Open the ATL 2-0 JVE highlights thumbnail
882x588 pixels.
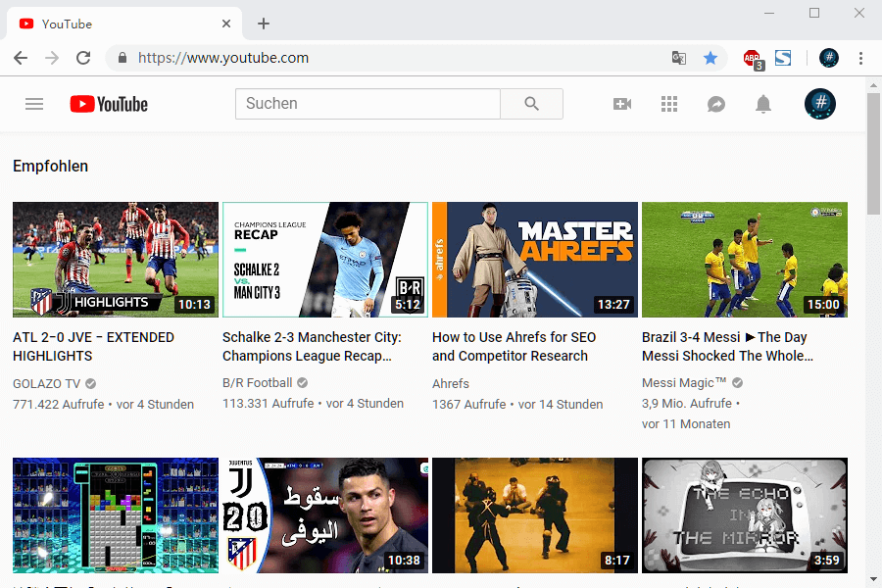116,260
